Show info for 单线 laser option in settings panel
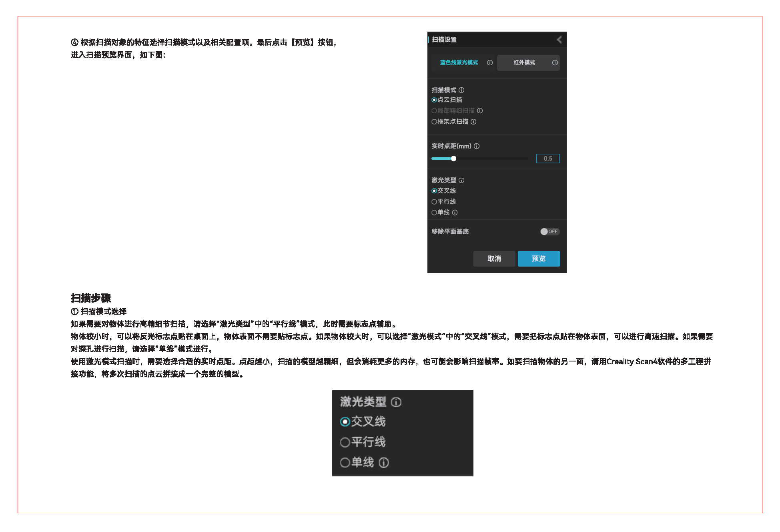780x532 pixels. click(x=455, y=213)
